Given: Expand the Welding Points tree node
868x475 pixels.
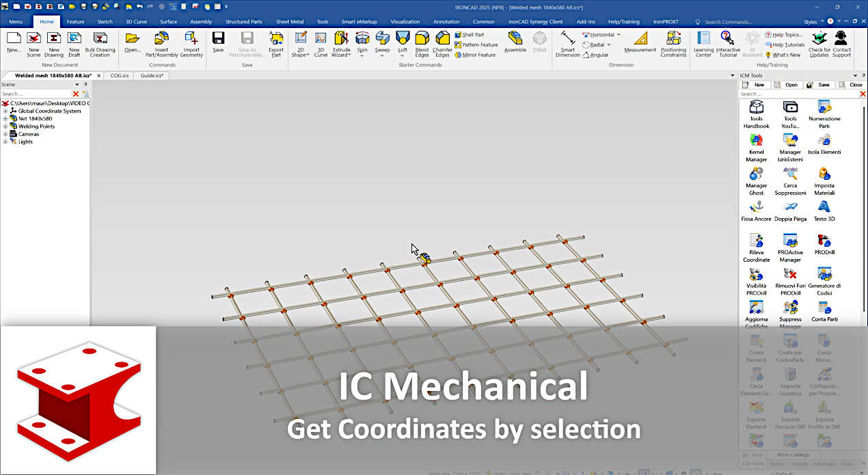Looking at the screenshot, I should tap(5, 126).
